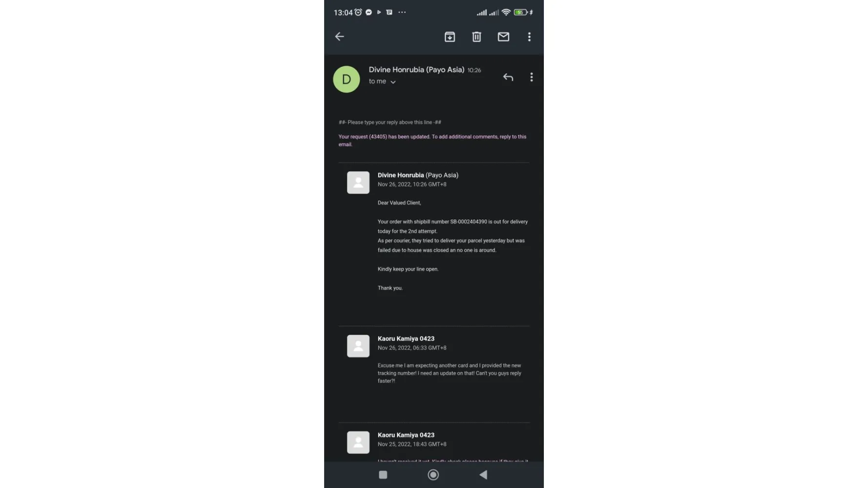Viewport: 868px width, 488px height.
Task: Tap the Android triangle back button
Action: click(483, 475)
